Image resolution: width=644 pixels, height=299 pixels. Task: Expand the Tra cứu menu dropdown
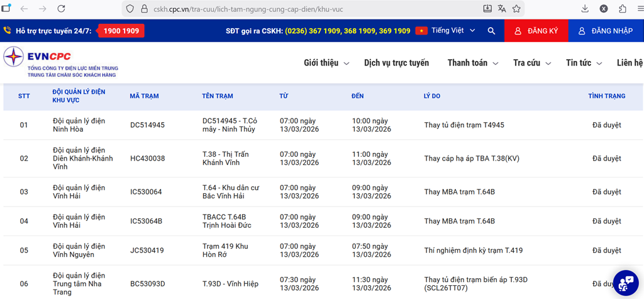[532, 63]
